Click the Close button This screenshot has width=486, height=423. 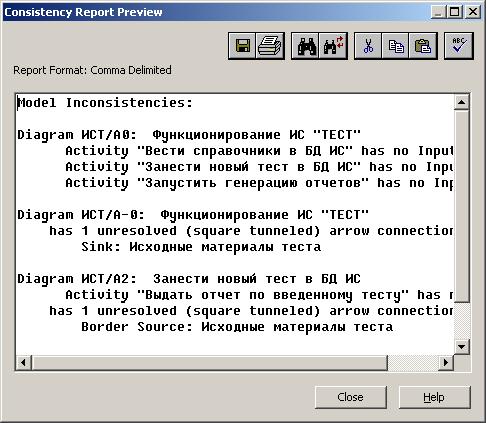351,397
